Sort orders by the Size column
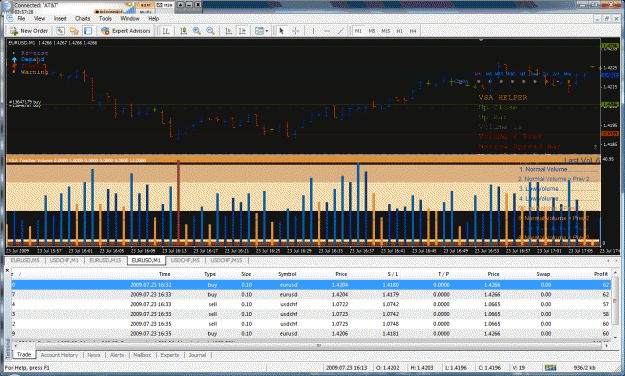 point(246,274)
